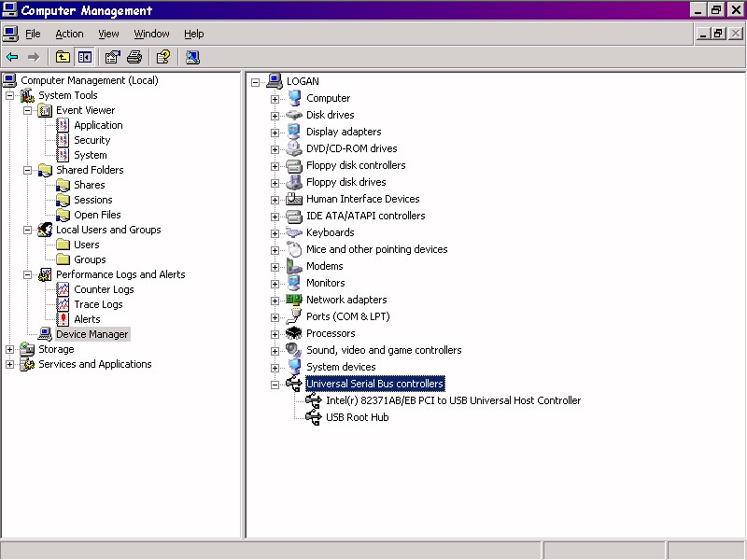The height and width of the screenshot is (560, 747).
Task: Open the Help menu
Action: [194, 34]
